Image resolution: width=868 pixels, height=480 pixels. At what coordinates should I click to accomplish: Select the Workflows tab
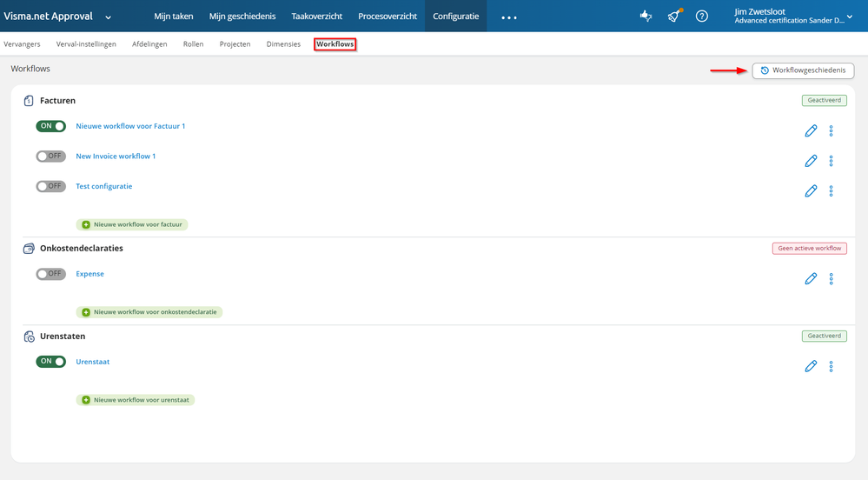click(335, 44)
